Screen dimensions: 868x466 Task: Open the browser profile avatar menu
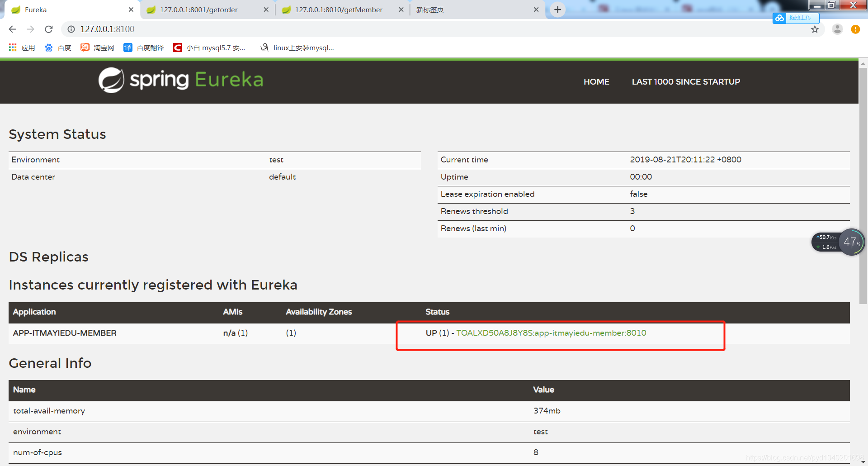pyautogui.click(x=837, y=29)
